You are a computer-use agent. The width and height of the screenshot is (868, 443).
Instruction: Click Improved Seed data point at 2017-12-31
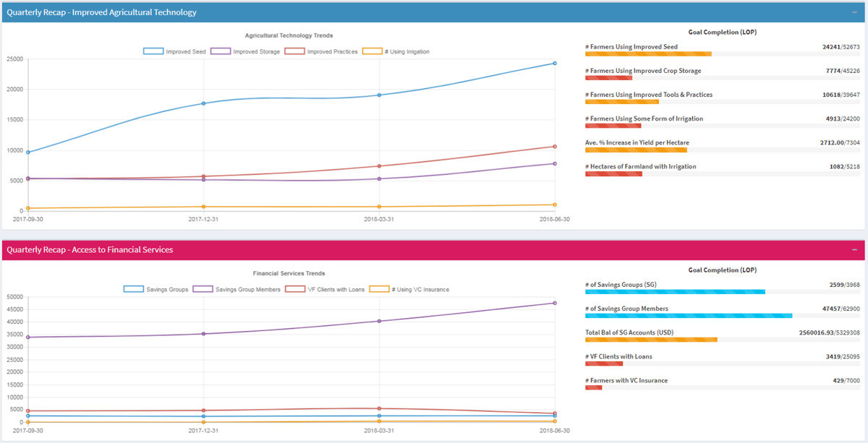coord(203,103)
